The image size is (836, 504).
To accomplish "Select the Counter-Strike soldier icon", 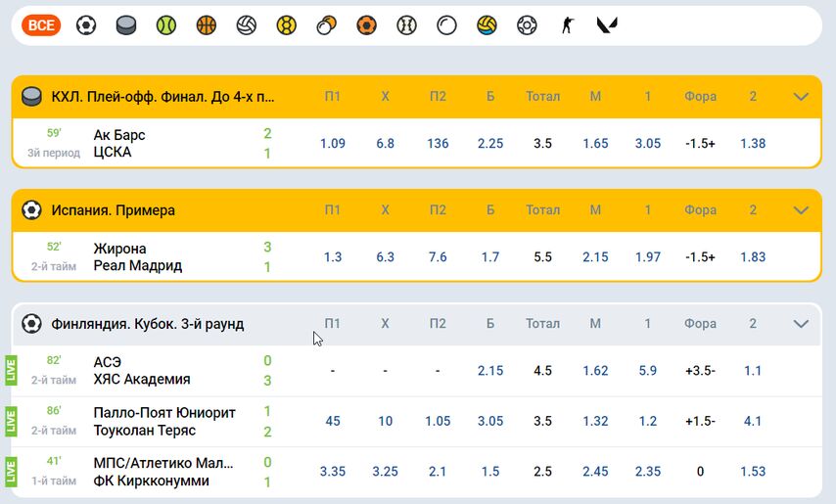I will click(567, 25).
